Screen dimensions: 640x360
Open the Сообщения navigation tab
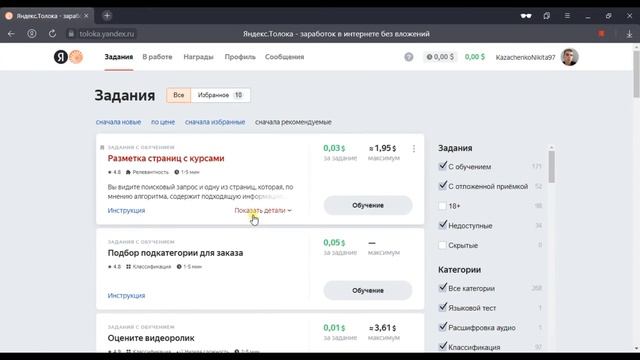pos(284,57)
